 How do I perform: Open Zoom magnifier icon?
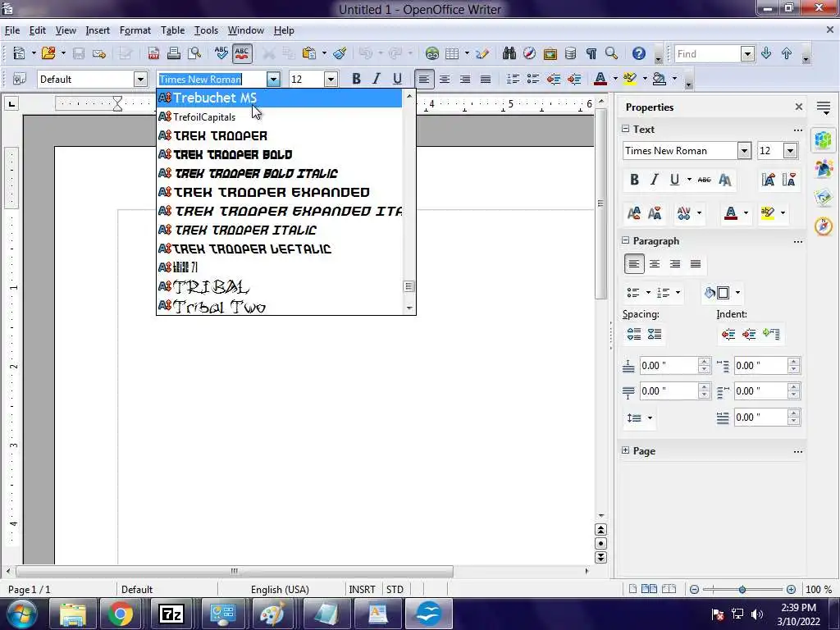click(611, 53)
